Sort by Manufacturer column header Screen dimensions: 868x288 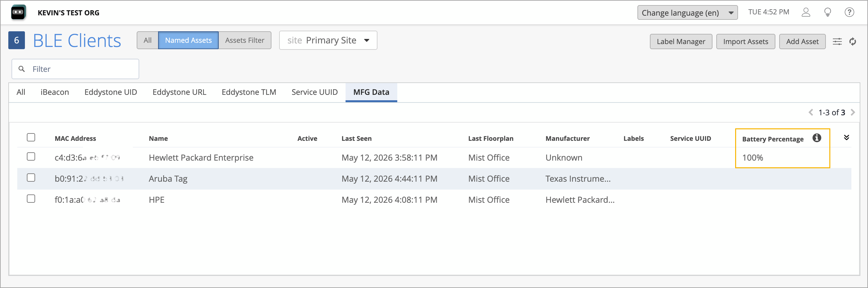click(567, 139)
